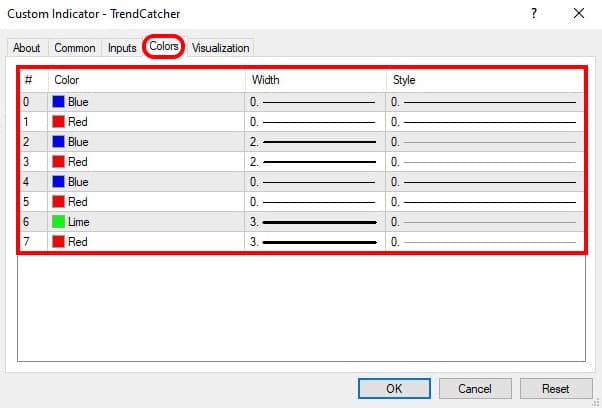The height and width of the screenshot is (408, 602).
Task: Open the Width setting for row 6
Action: click(x=315, y=222)
